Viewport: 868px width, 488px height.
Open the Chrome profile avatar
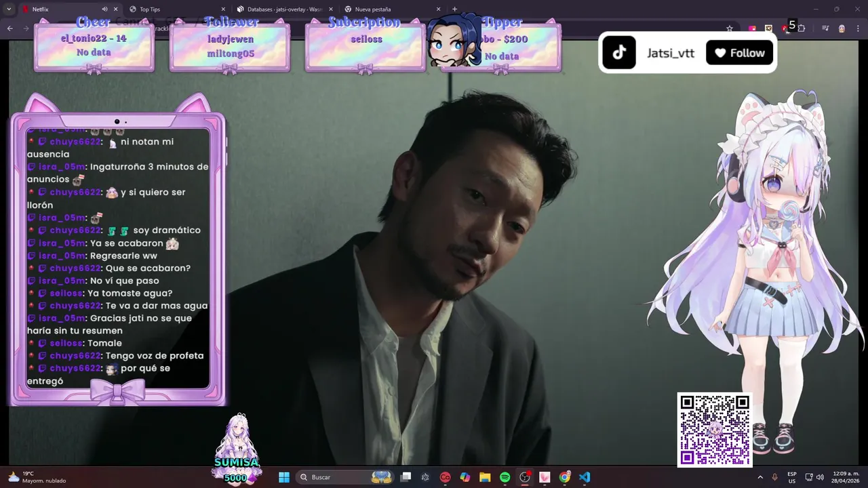tap(842, 28)
